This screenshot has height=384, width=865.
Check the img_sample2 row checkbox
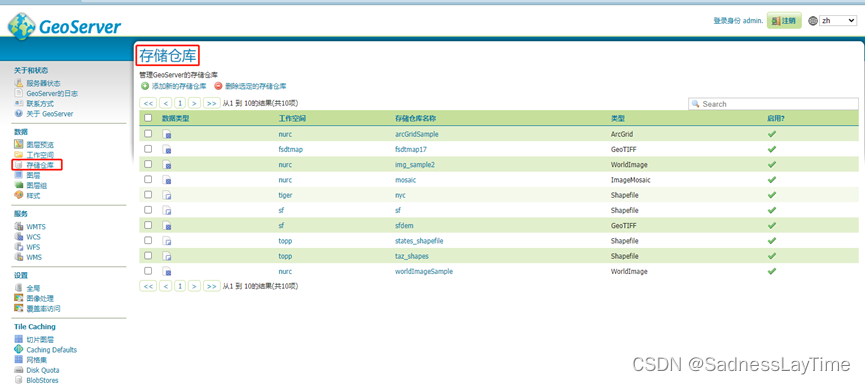[x=148, y=164]
